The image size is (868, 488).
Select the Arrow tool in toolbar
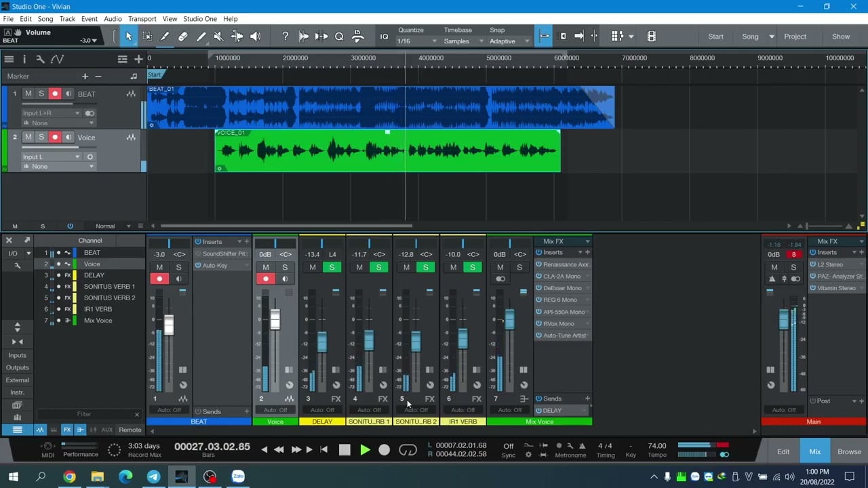(129, 37)
